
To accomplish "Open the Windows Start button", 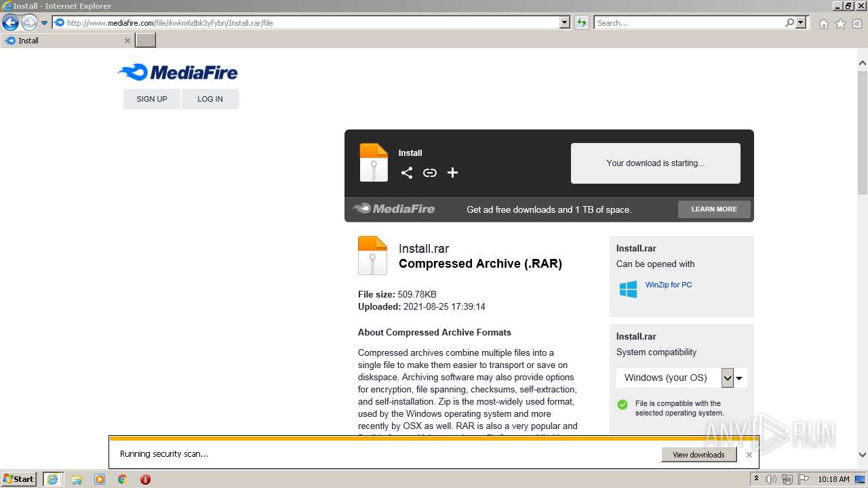I will click(x=19, y=479).
